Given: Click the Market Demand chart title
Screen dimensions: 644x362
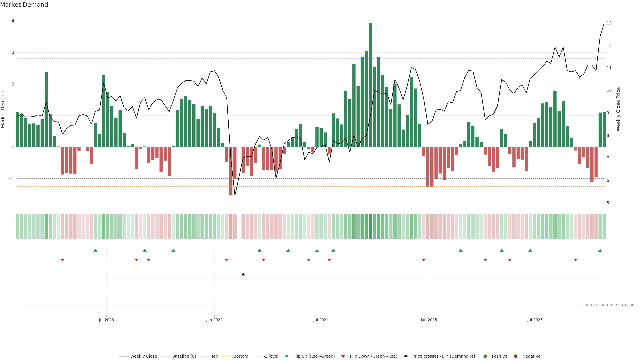Looking at the screenshot, I should pos(24,5).
